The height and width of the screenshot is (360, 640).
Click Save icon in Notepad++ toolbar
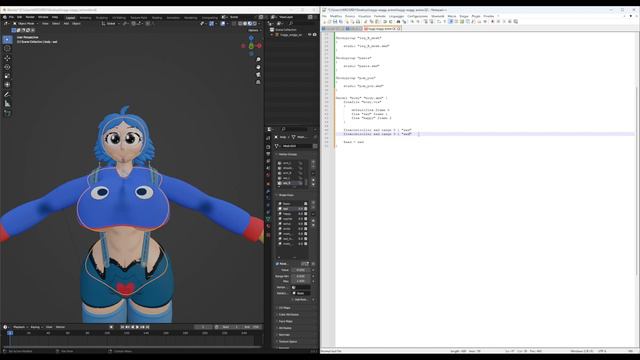[x=335, y=21]
